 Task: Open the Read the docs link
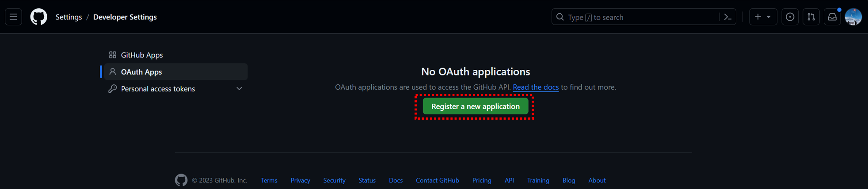click(536, 87)
